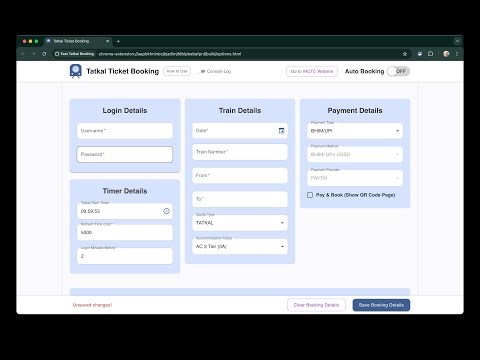Open the Payment Type BHIM/UPI dropdown
The height and width of the screenshot is (360, 480).
click(355, 131)
